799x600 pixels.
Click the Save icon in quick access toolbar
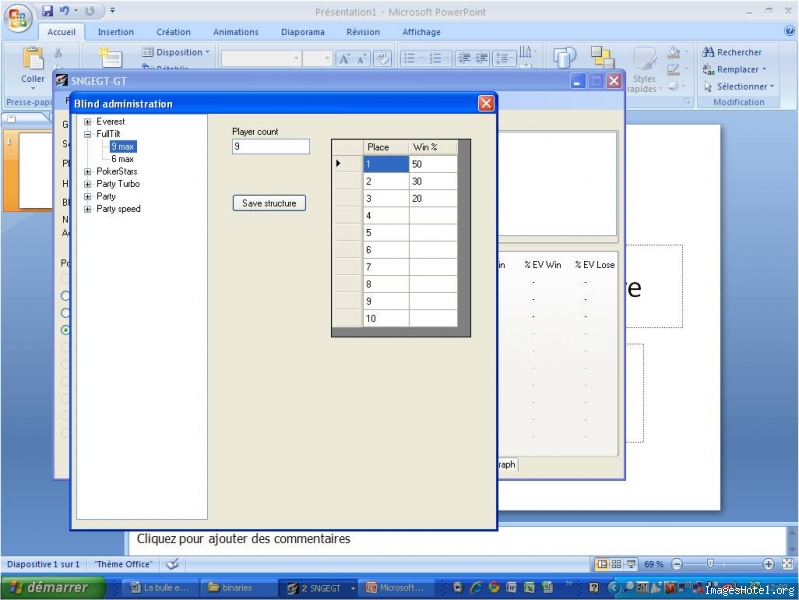point(47,11)
